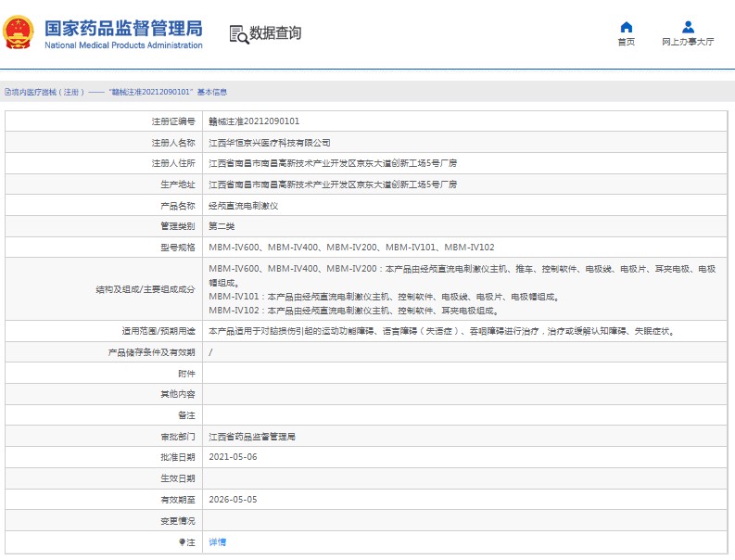Click the product name 经颅直流电刺激仪
This screenshot has width=735, height=560.
coord(243,206)
